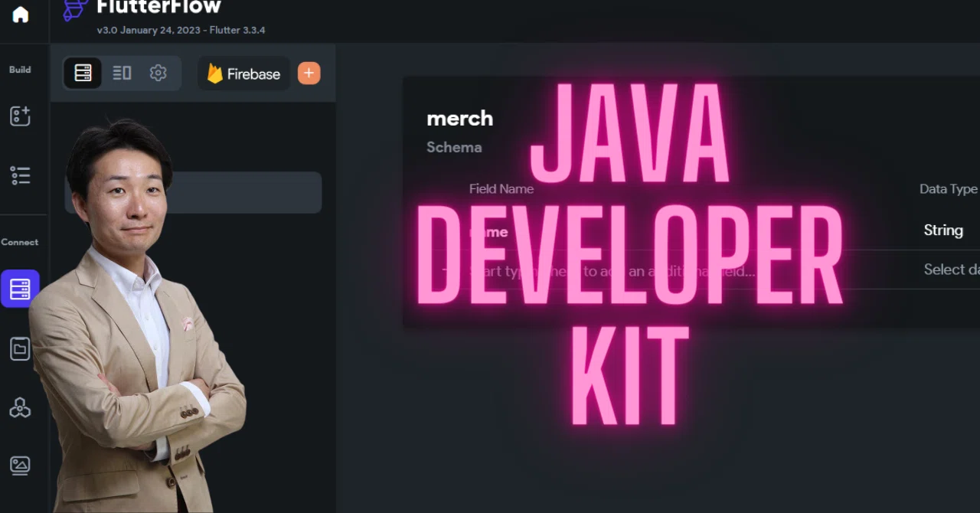Click the 'Start typing here to add' field
Viewport: 980px width, 513px height.
pos(612,271)
